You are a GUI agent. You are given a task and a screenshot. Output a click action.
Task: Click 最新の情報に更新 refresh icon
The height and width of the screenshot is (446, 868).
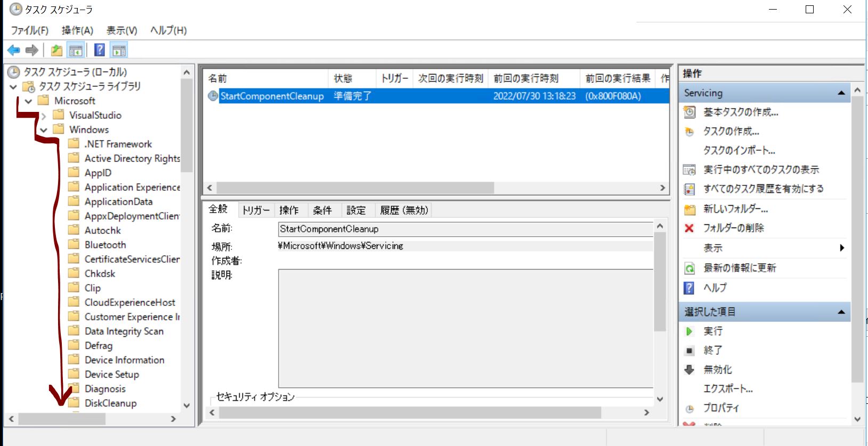click(689, 268)
